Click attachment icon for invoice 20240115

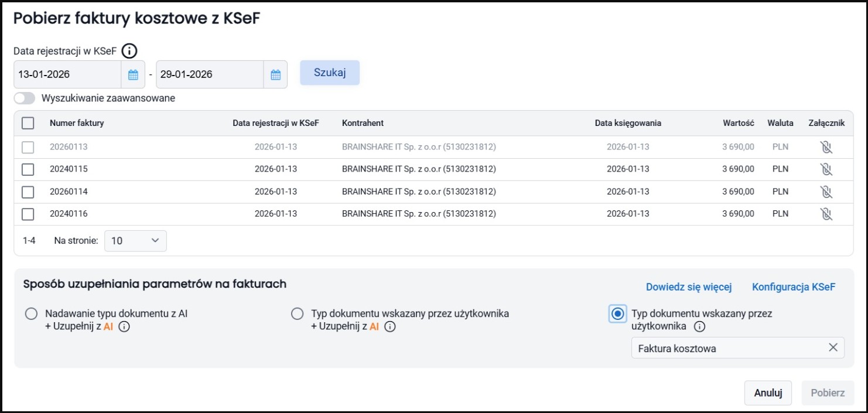pos(826,169)
